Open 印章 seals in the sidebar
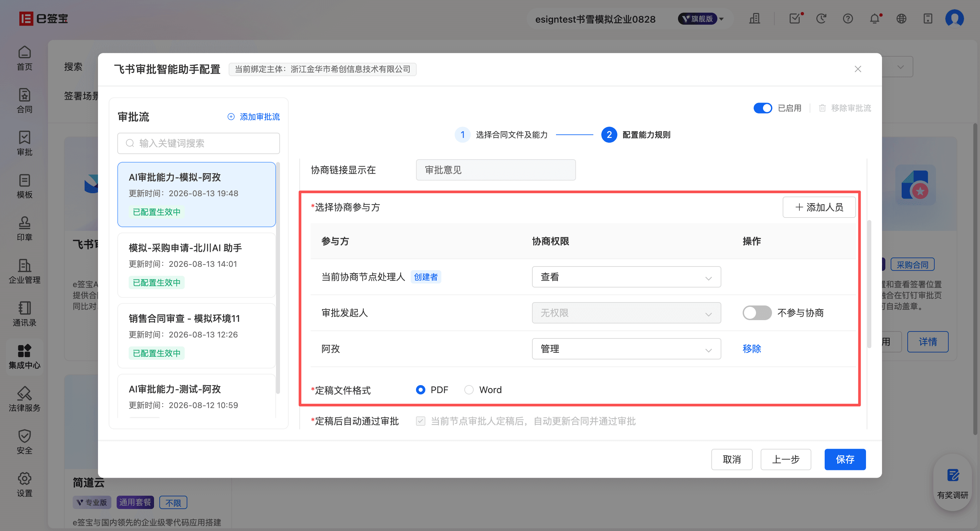Image resolution: width=980 pixels, height=531 pixels. (24, 229)
